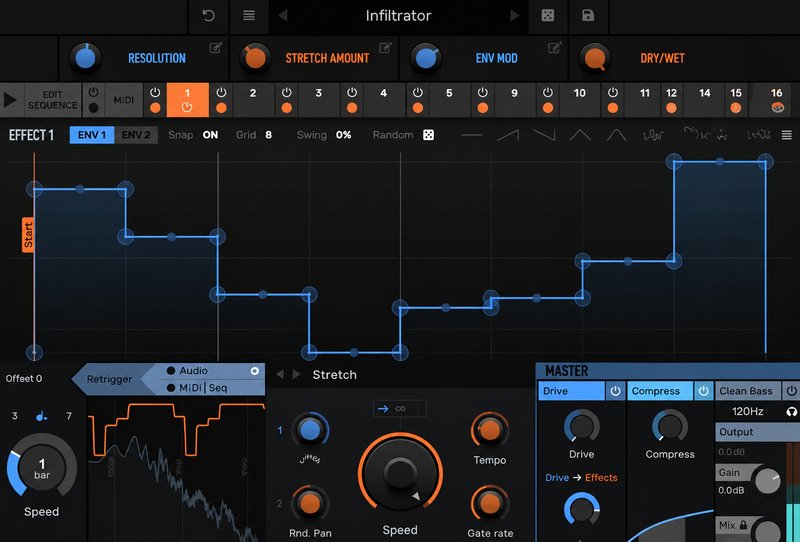The width and height of the screenshot is (800, 542).
Task: Open the preset list menu icon
Action: 249,16
